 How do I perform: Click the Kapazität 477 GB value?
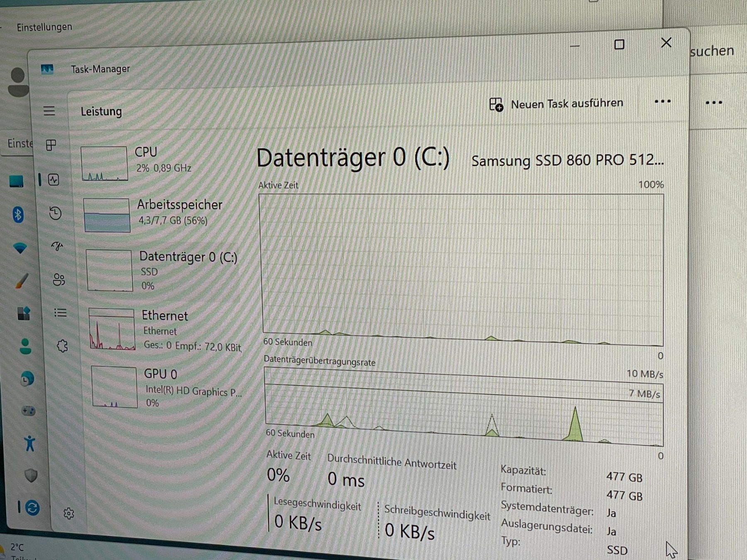coord(624,477)
